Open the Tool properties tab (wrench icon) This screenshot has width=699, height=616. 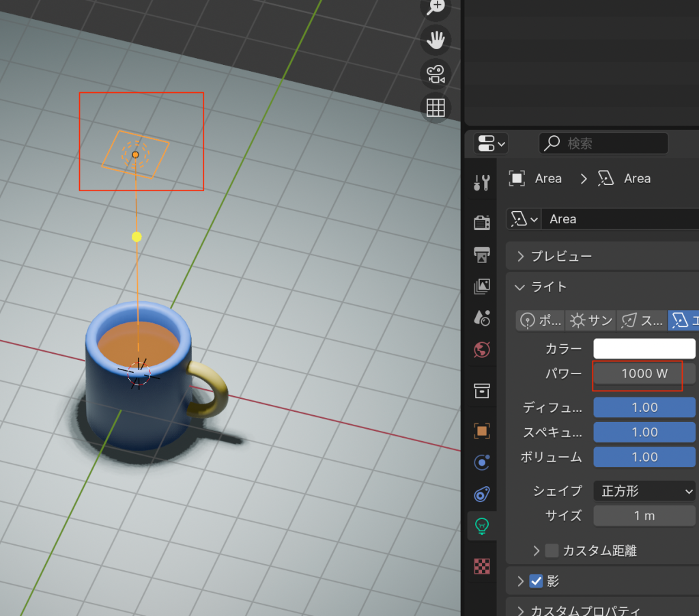tap(482, 182)
